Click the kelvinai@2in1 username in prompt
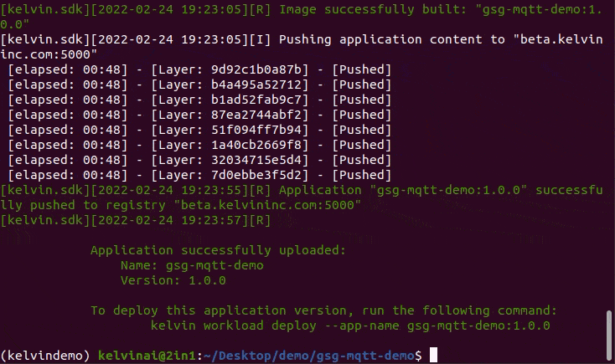 click(145, 356)
